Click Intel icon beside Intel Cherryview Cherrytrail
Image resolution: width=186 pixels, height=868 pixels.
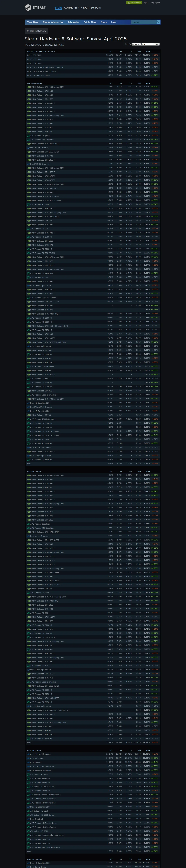(28, 766)
